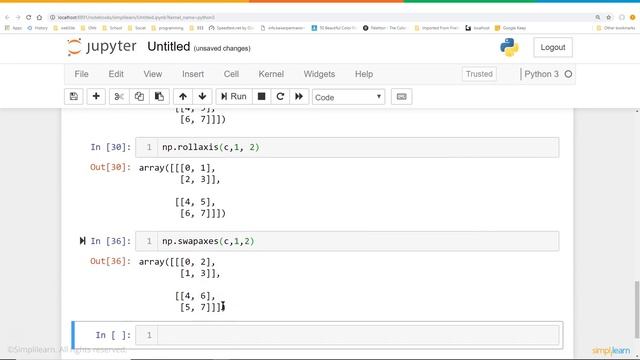Cut selected cells with scissors icon
The image size is (640, 360).
[119, 97]
